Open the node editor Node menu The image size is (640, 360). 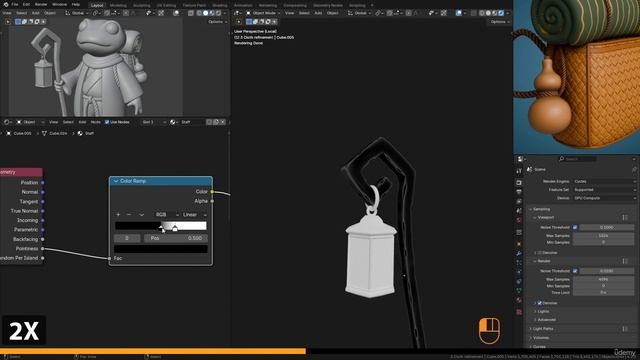point(96,122)
